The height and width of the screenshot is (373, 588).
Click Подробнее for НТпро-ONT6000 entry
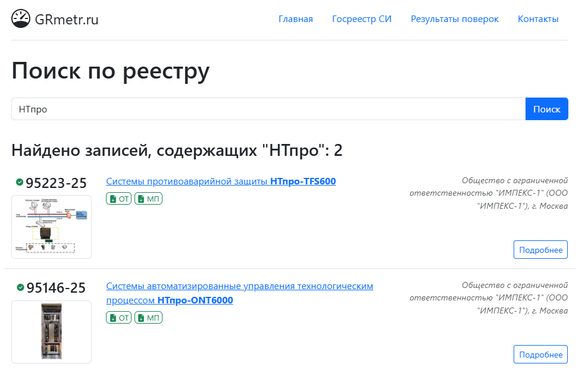tap(540, 354)
